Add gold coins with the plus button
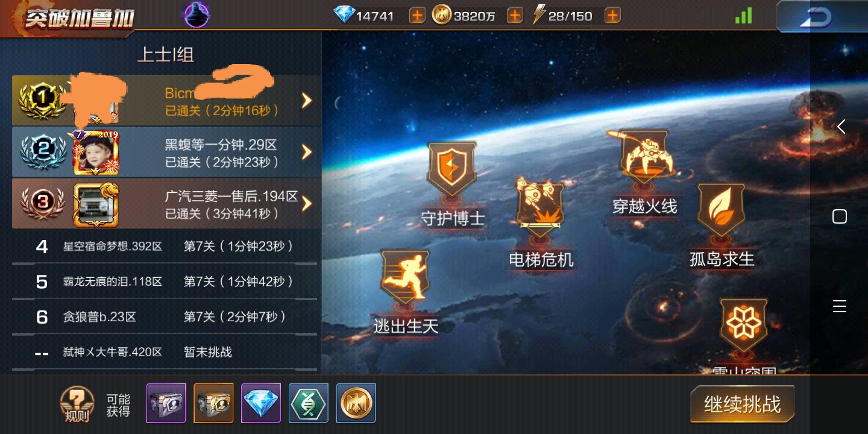 (515, 16)
